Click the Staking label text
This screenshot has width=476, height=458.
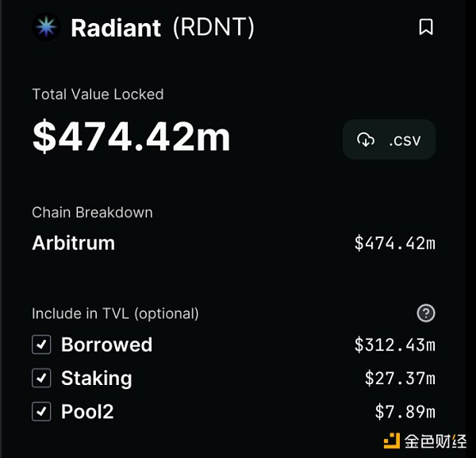pos(96,378)
